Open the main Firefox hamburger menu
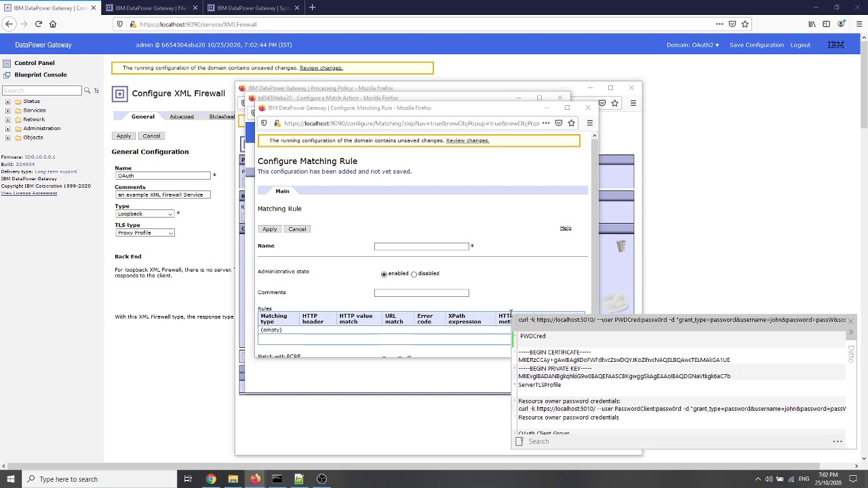Image resolution: width=868 pixels, height=488 pixels. 859,24
